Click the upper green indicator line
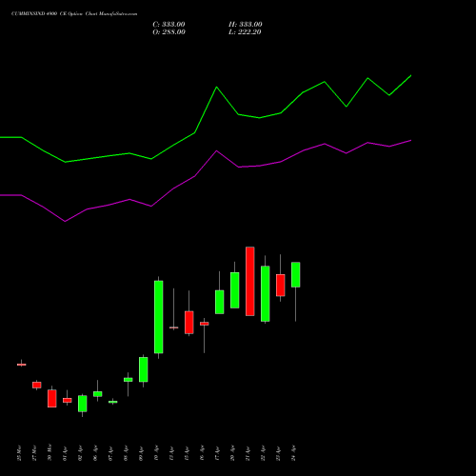 (x=217, y=87)
